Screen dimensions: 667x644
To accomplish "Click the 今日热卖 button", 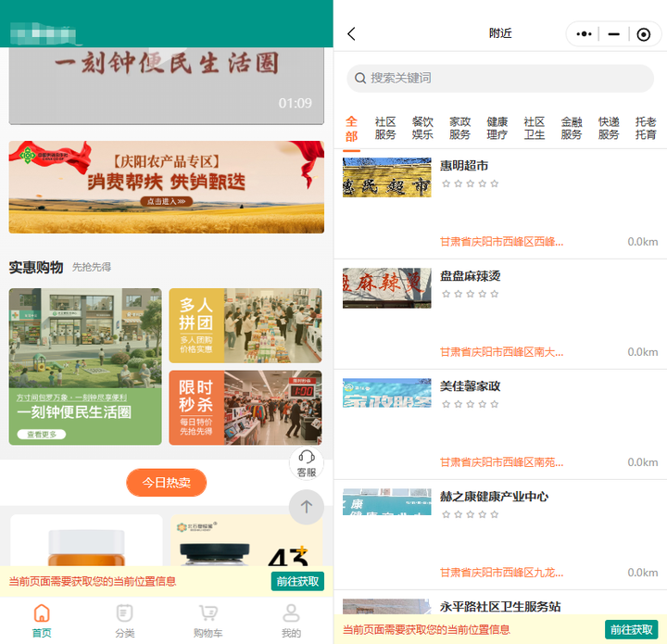I will (x=166, y=483).
